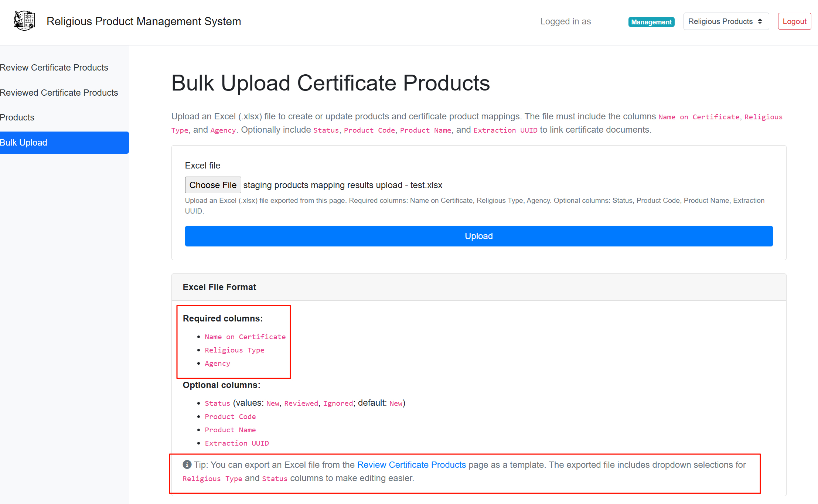Click the Religious Product Management System title
Viewport: 818px width, 504px height.
point(144,21)
